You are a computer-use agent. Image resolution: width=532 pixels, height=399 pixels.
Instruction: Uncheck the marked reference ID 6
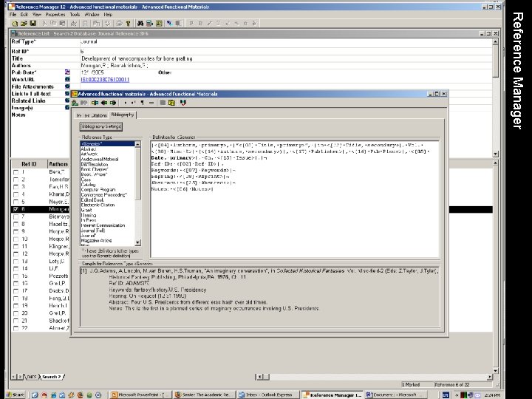[16, 210]
